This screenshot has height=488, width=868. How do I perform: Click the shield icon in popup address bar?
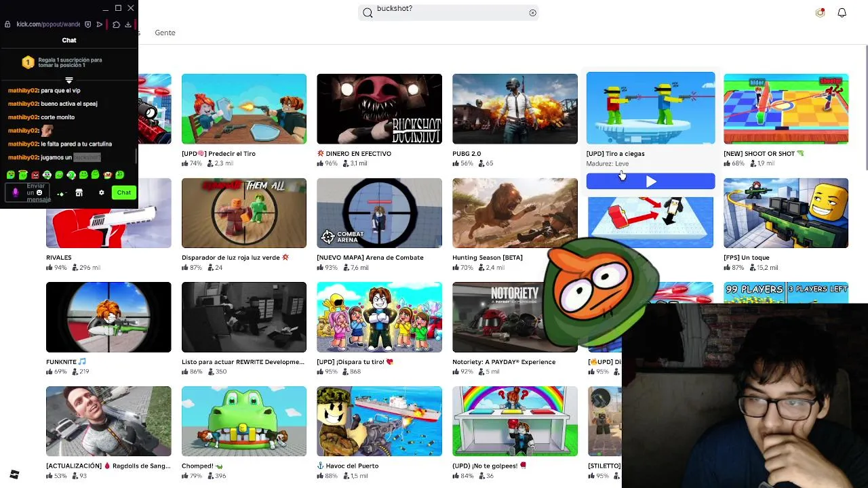tap(87, 24)
